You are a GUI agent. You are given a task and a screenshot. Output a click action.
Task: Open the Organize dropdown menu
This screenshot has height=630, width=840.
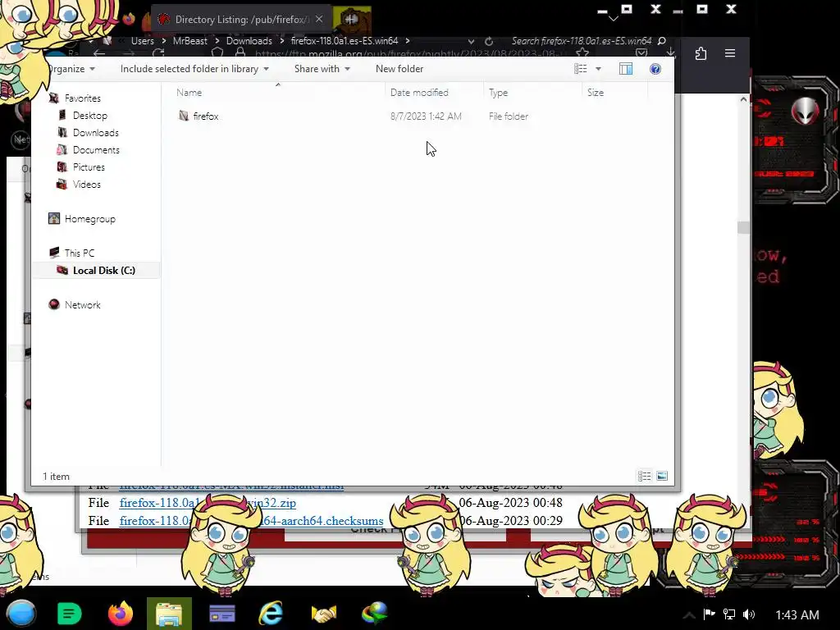pos(71,69)
